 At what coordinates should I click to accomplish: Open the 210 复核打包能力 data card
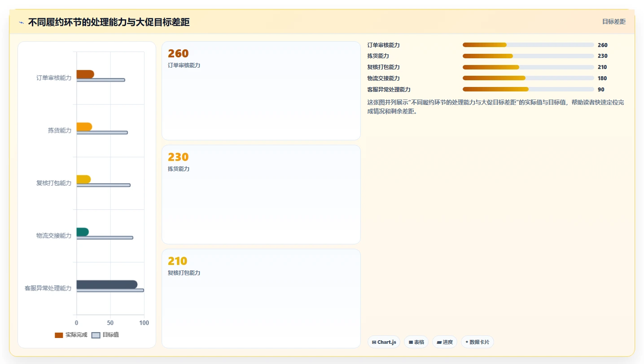(261, 299)
